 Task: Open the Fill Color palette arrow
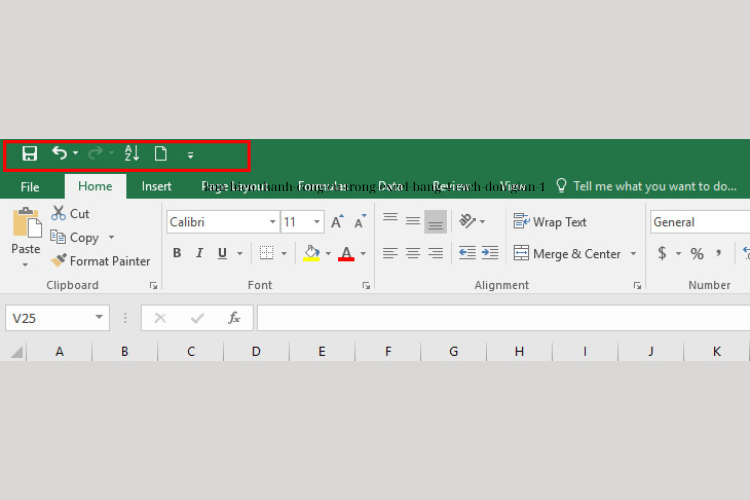[x=328, y=253]
